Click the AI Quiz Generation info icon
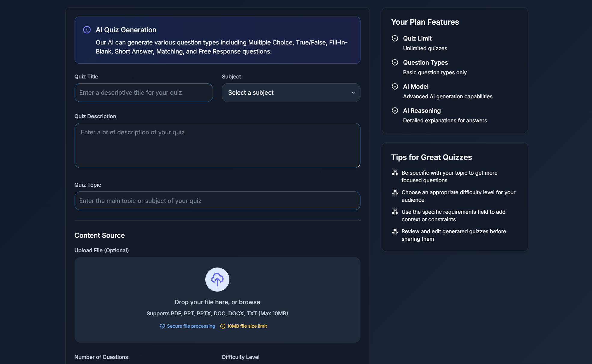 coord(87,30)
